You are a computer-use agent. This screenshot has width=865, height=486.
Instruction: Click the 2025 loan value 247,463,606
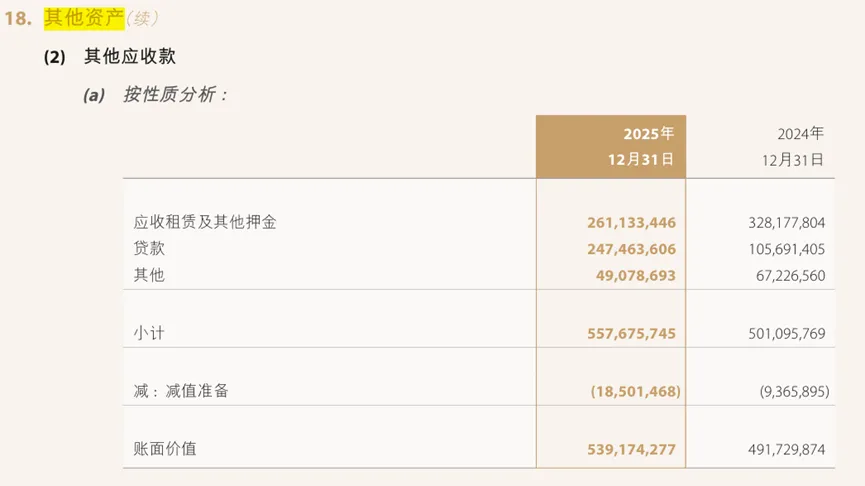tap(631, 249)
